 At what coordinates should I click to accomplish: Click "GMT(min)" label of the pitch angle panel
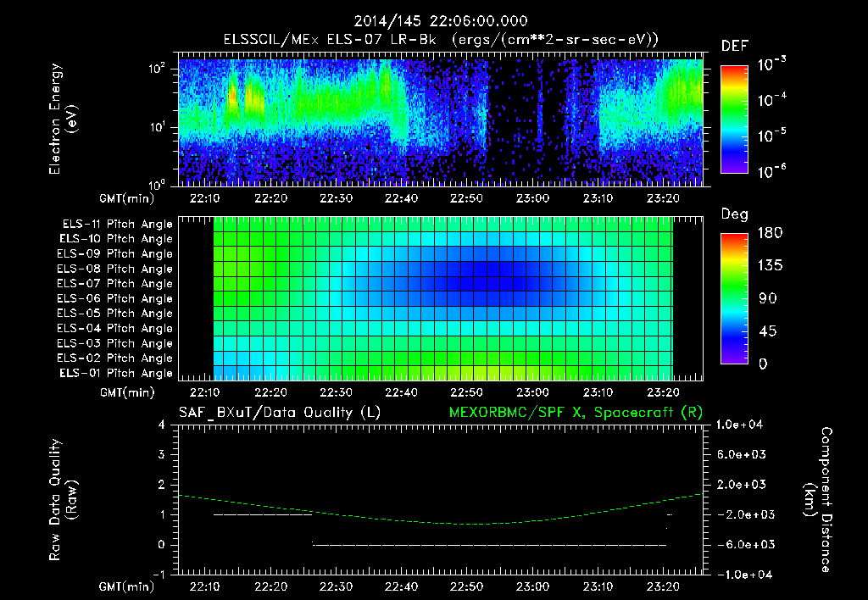coord(127,393)
